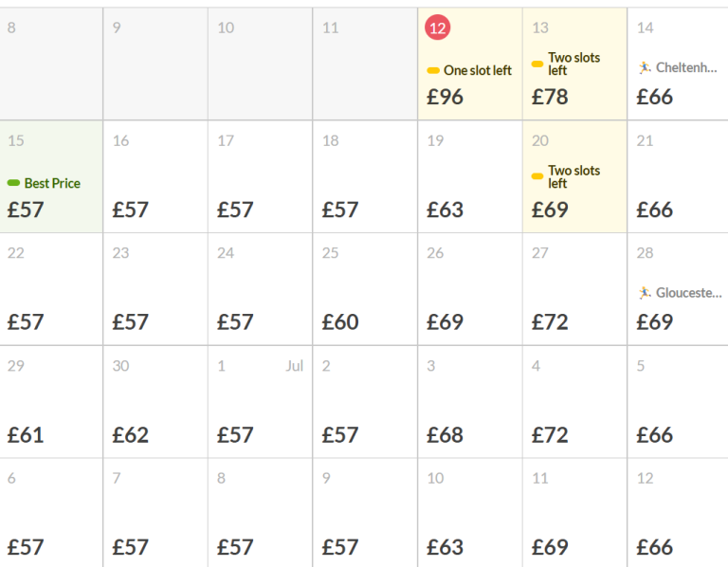Select July 11 priced at £69
This screenshot has width=728, height=567.
[x=574, y=513]
